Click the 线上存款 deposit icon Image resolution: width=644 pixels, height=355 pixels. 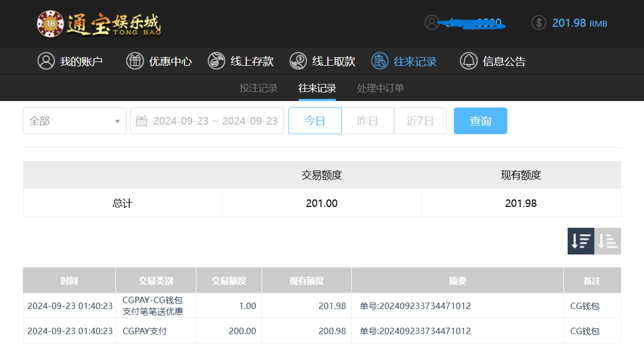(x=216, y=61)
